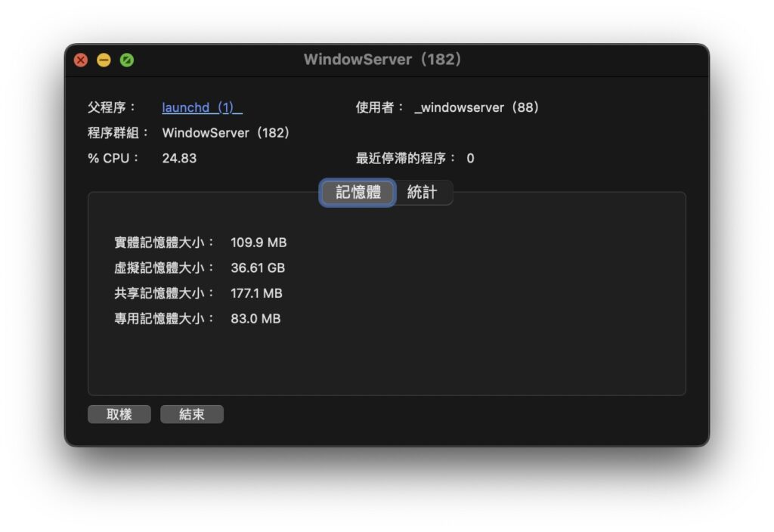
Task: Click the 最近停滯的程序 count 0
Action: [470, 158]
